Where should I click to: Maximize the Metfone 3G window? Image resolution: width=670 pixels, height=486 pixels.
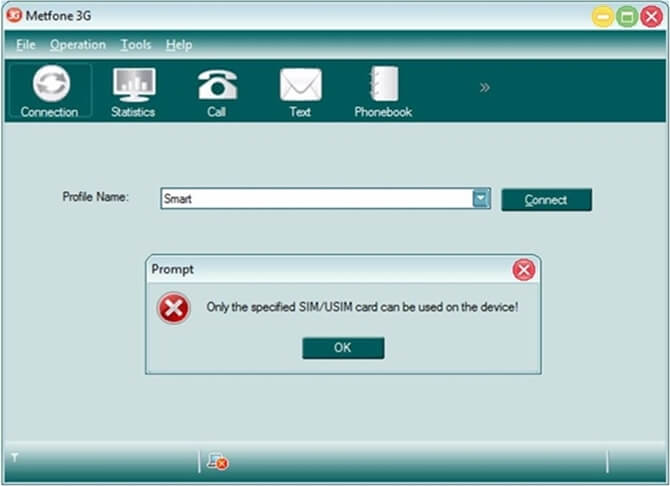click(x=627, y=17)
